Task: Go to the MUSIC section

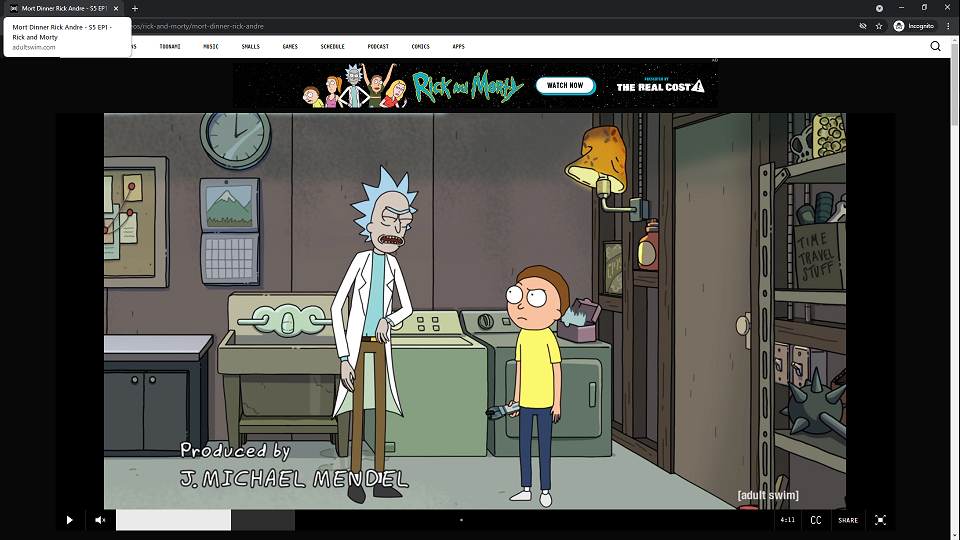Action: point(211,46)
